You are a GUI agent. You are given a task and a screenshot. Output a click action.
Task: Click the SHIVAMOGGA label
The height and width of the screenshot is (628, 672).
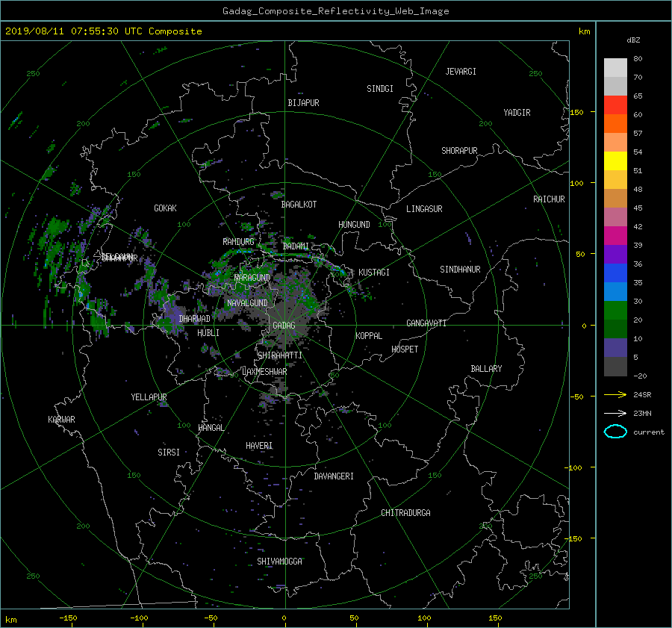click(279, 562)
